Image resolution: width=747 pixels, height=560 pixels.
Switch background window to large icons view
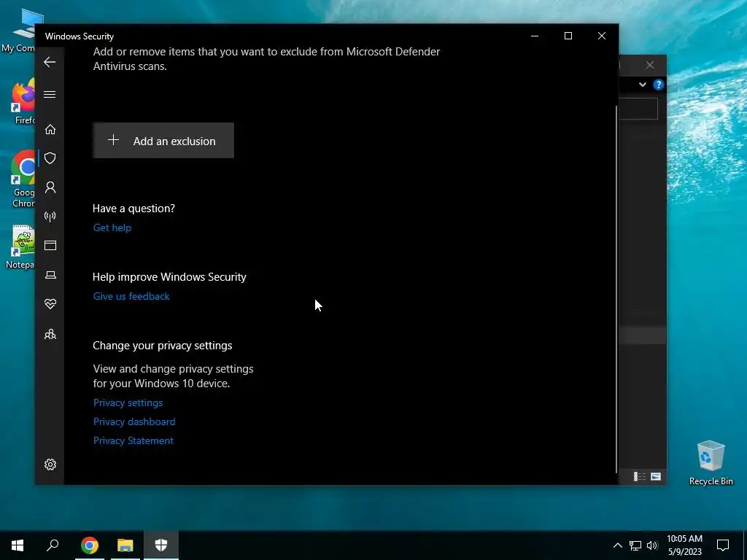(656, 476)
